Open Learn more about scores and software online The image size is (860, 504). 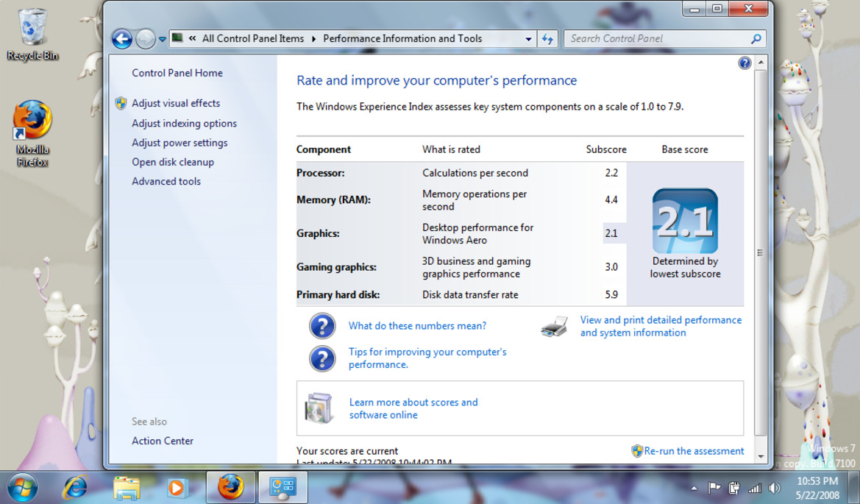coord(413,408)
